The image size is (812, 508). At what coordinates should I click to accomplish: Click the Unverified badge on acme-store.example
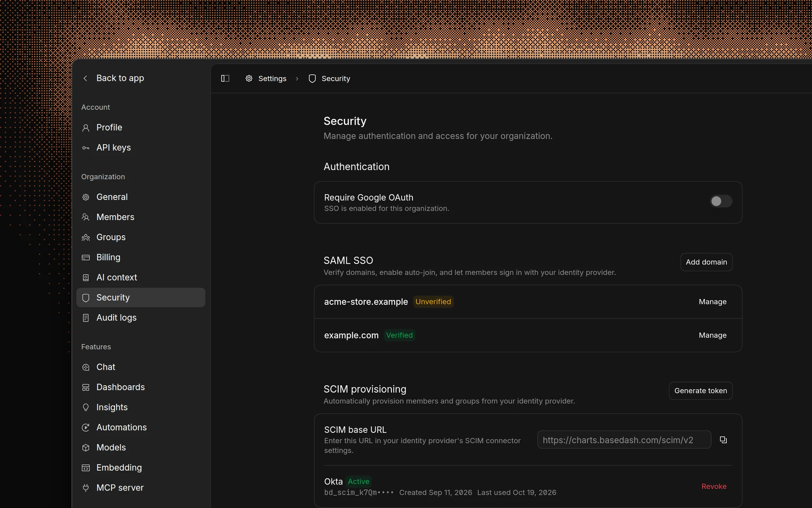(x=433, y=302)
